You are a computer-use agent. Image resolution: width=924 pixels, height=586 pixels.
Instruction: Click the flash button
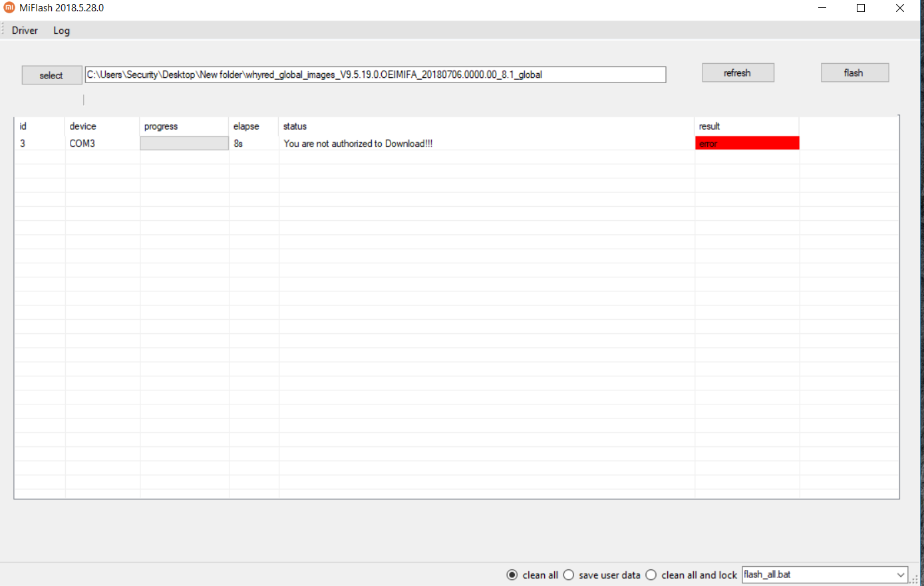tap(855, 73)
